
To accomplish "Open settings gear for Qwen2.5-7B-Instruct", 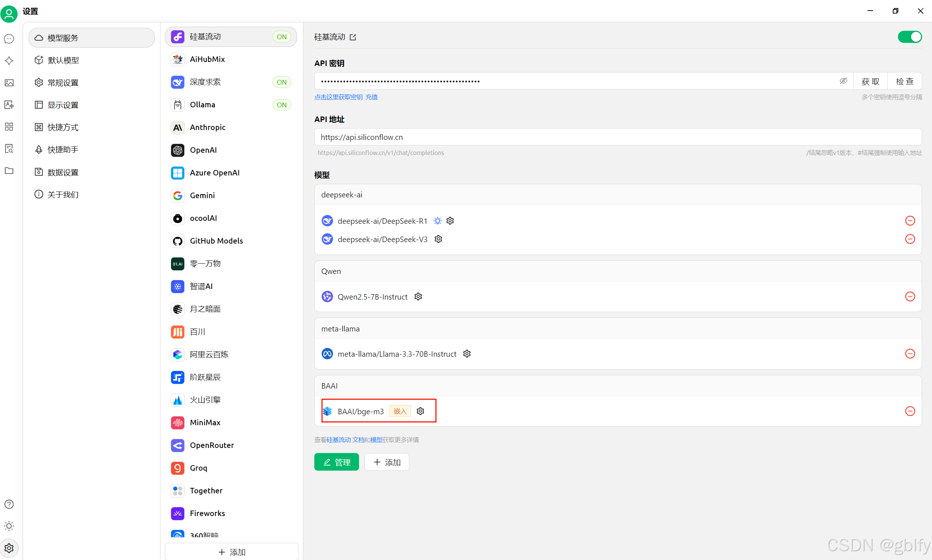I will tap(418, 297).
